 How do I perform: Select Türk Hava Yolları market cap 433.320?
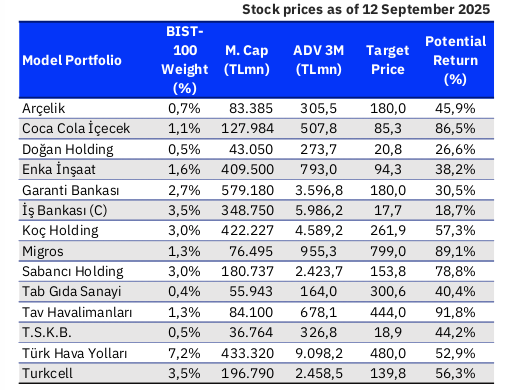click(247, 353)
